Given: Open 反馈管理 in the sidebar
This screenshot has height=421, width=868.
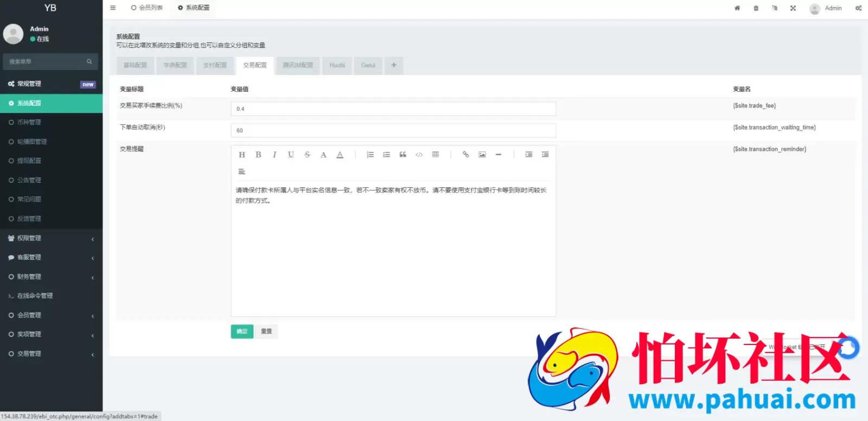Looking at the screenshot, I should 51,219.
